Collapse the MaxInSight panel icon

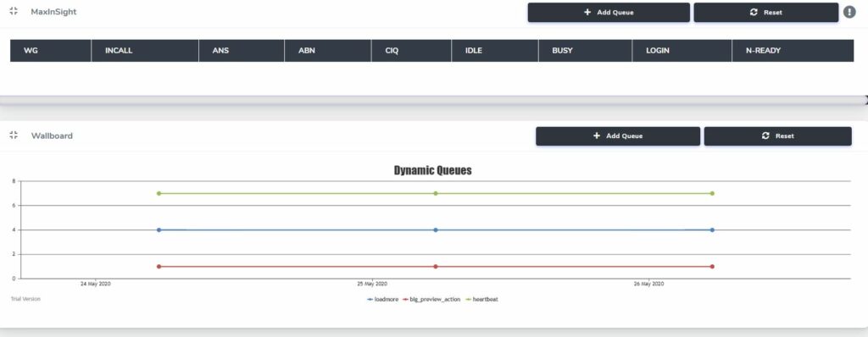point(14,11)
